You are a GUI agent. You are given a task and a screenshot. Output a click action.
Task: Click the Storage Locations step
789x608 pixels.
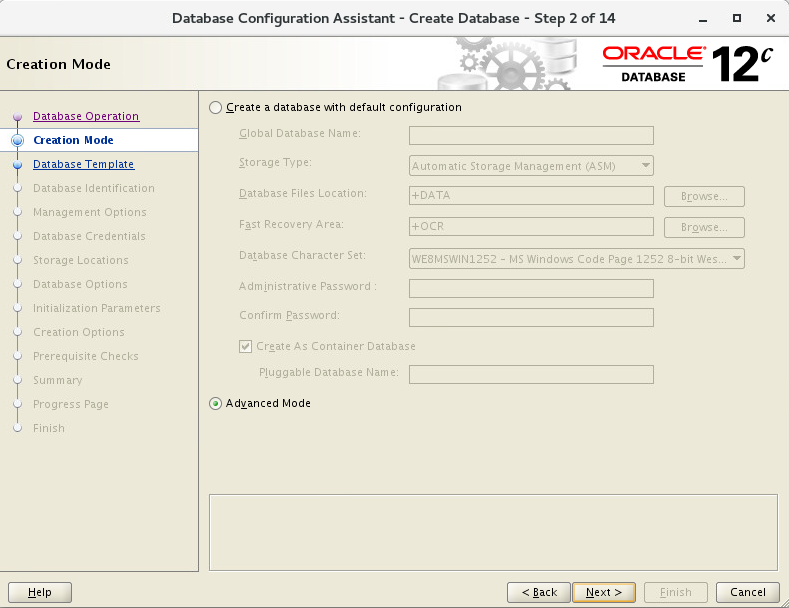point(81,260)
